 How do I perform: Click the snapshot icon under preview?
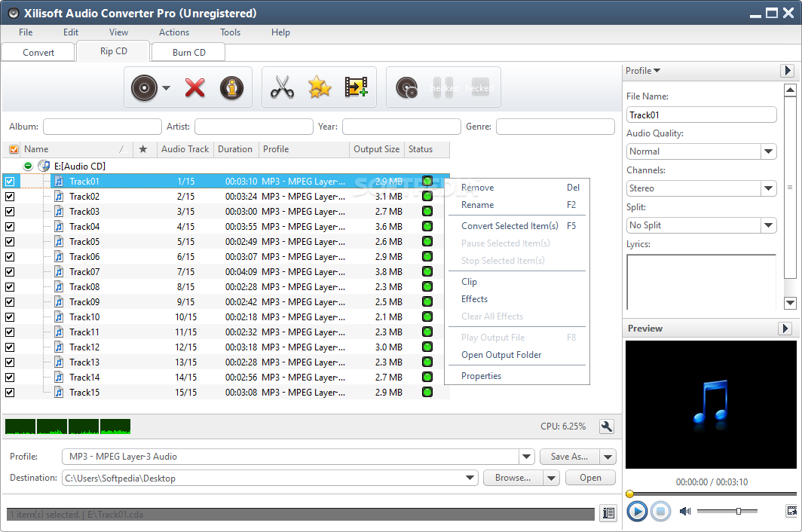coord(791,510)
